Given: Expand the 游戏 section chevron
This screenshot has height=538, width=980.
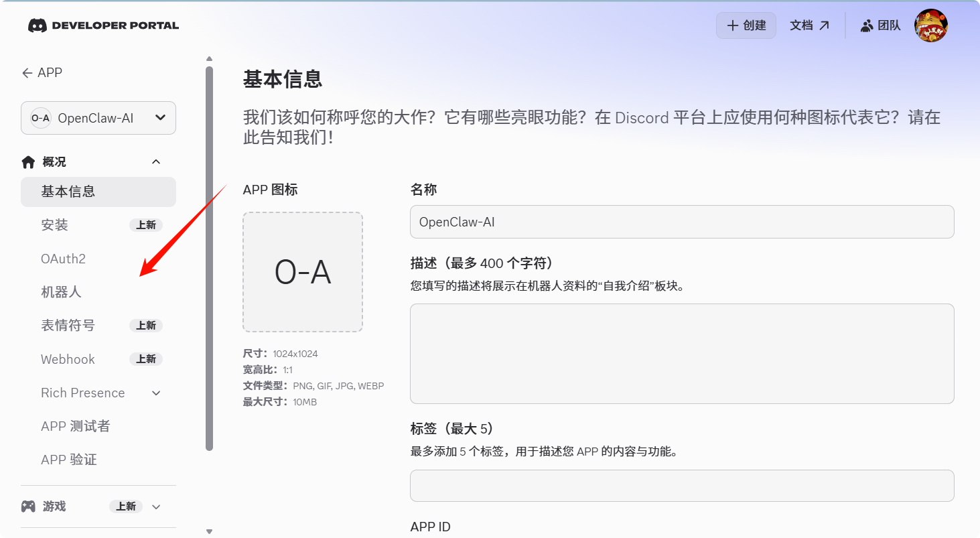Looking at the screenshot, I should [x=156, y=507].
